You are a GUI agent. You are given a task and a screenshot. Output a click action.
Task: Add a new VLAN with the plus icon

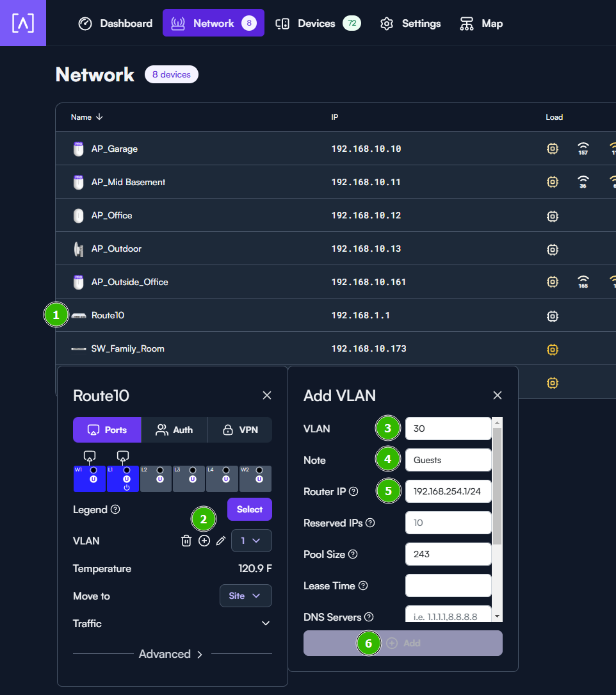(x=204, y=541)
